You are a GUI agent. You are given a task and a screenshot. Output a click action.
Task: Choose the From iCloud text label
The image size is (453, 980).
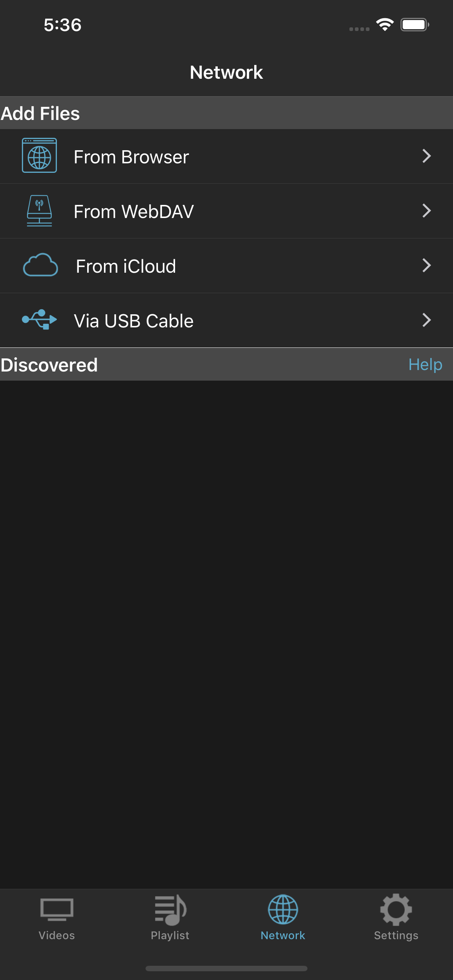pos(126,266)
